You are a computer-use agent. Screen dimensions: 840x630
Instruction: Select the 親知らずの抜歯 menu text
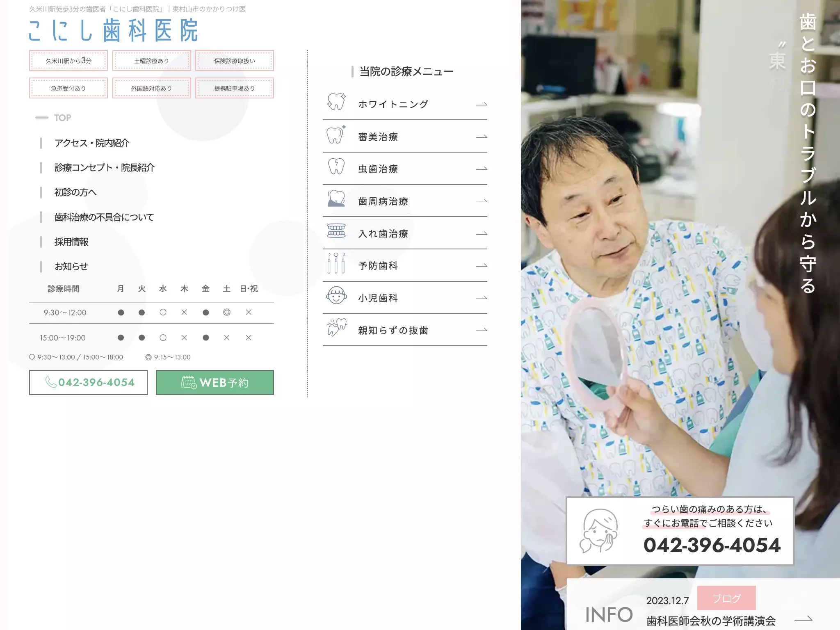click(x=393, y=330)
